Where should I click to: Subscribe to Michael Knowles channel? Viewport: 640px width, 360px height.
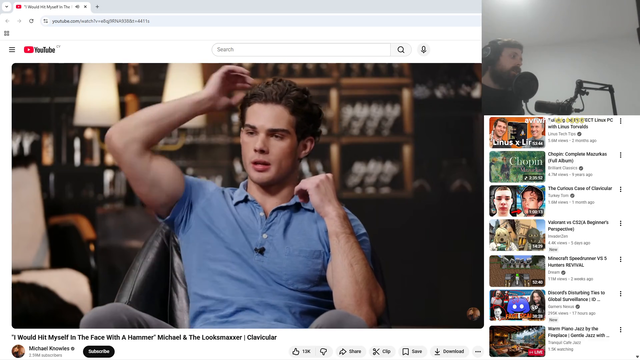coord(99,351)
